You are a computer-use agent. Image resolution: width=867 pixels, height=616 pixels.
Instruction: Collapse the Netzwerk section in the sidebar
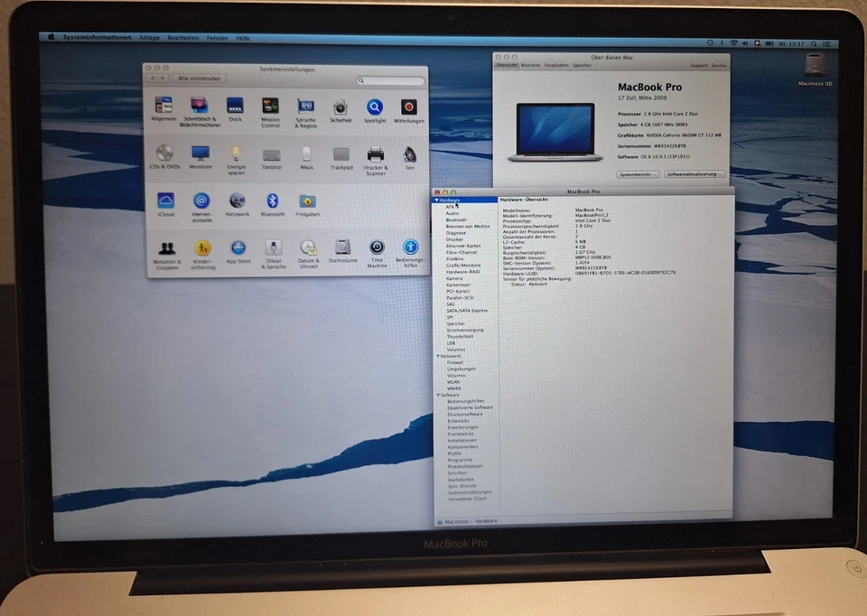pyautogui.click(x=438, y=356)
